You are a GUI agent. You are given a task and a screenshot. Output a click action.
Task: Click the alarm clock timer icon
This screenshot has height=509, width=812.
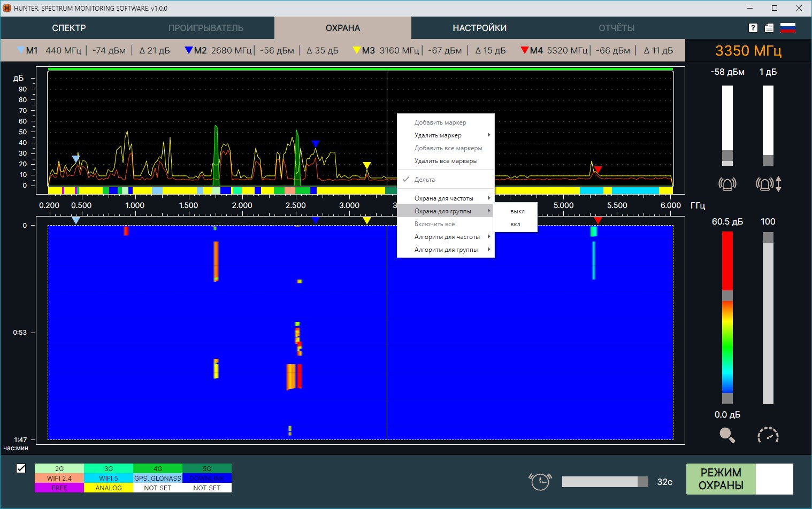[x=540, y=481]
